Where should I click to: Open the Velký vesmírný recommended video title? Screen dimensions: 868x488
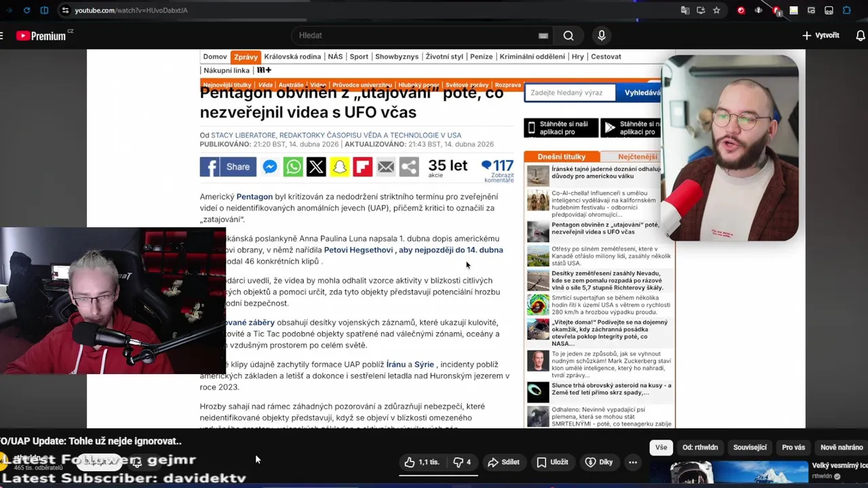[840, 466]
